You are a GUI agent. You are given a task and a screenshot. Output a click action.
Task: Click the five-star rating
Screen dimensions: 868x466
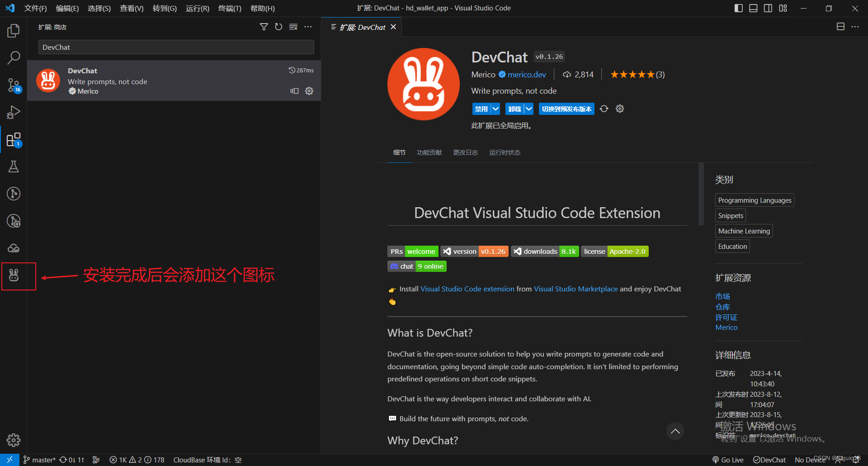[632, 75]
